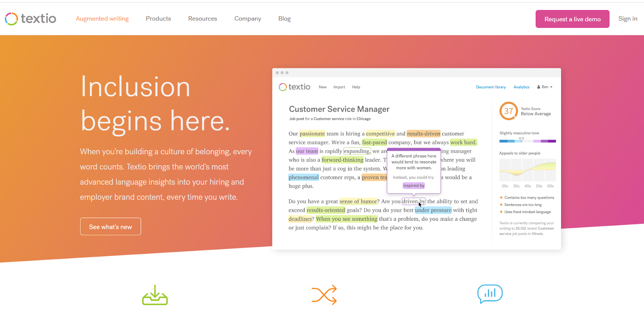Viewport: 644px width, 311px height.
Task: Open the Products menu item
Action: click(x=158, y=19)
